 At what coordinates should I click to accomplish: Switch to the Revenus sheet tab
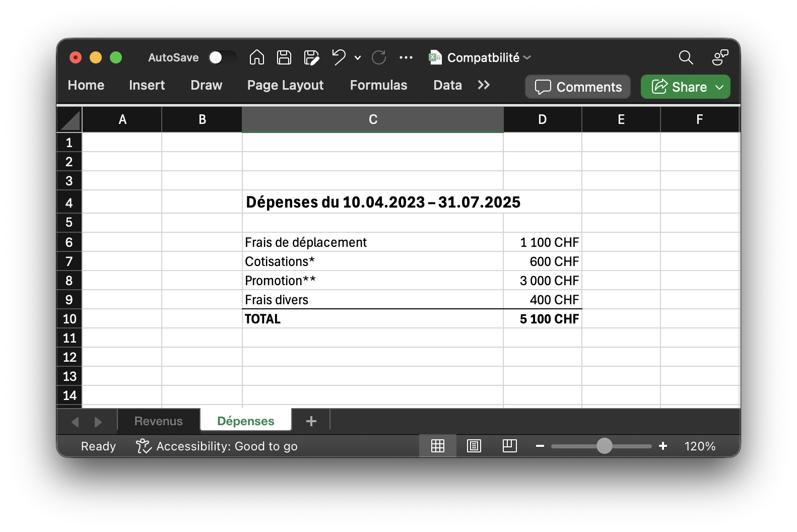(x=158, y=421)
